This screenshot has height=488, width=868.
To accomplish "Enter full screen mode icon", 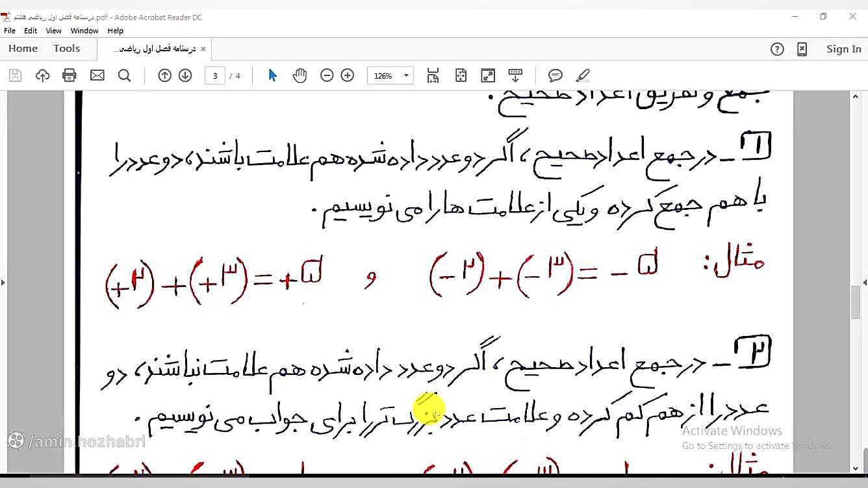I will pyautogui.click(x=488, y=75).
